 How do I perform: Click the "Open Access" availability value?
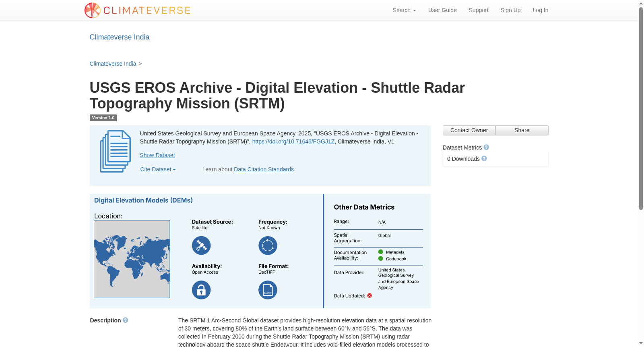[205, 272]
